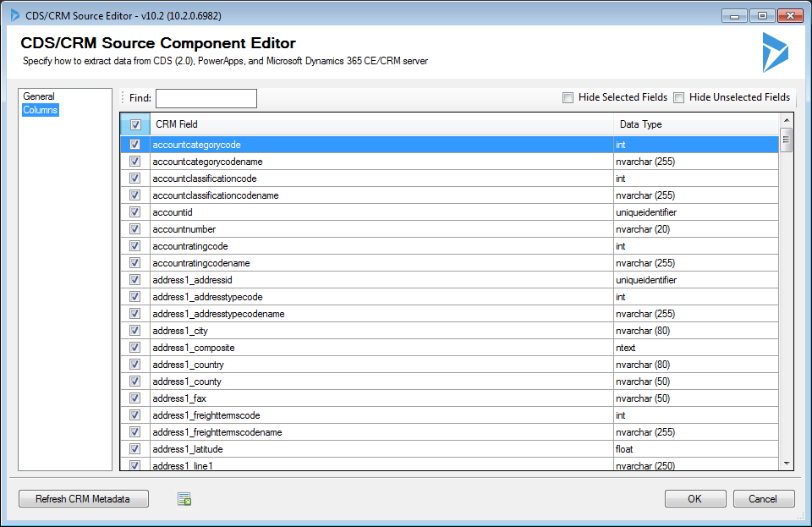Uncheck the accountcategorycodename checkbox
The image size is (812, 527).
(134, 162)
